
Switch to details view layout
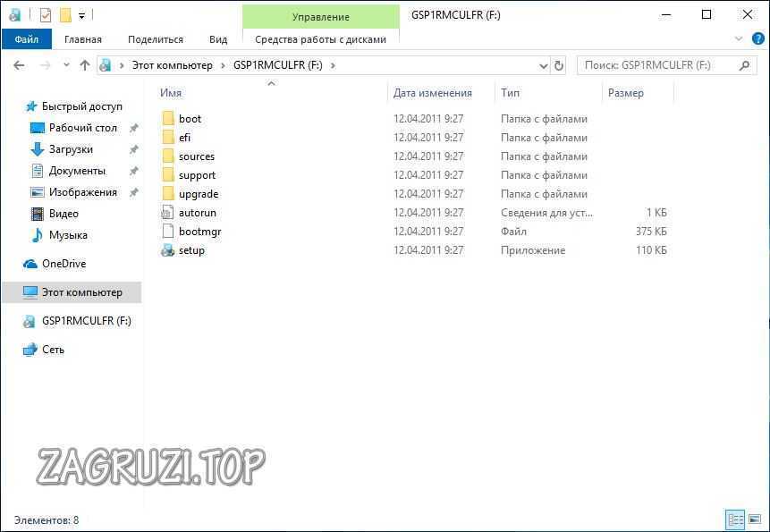coord(735,519)
